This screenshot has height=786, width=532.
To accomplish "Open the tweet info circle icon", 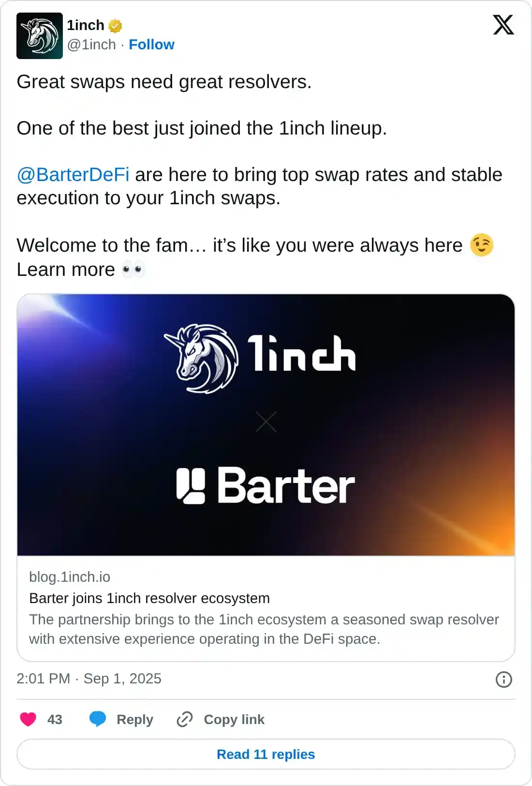I will pyautogui.click(x=503, y=680).
